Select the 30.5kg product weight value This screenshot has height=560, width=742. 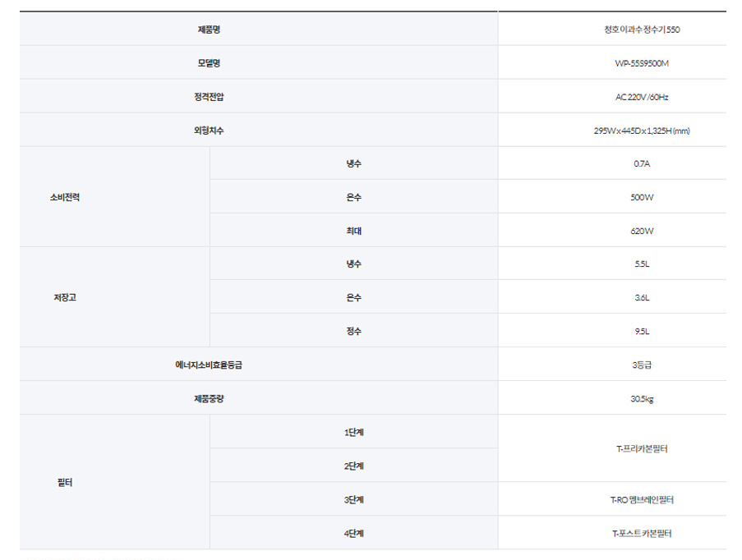pos(642,399)
